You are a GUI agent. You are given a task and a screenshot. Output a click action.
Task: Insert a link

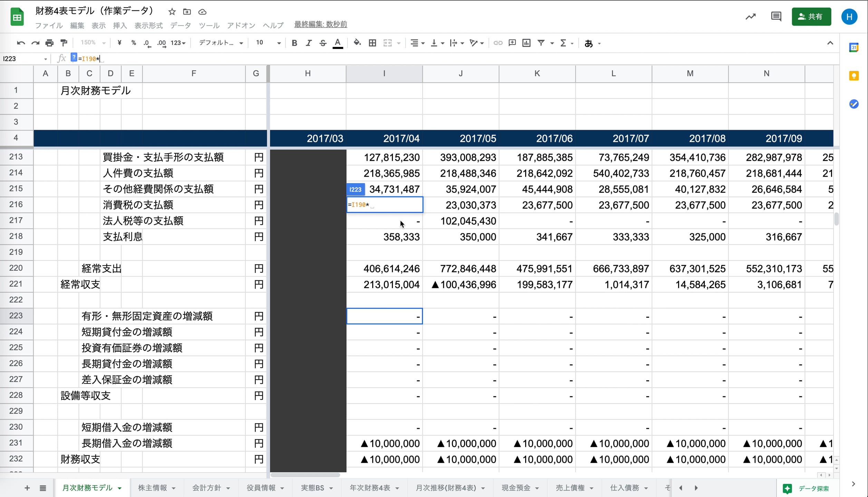(x=498, y=43)
